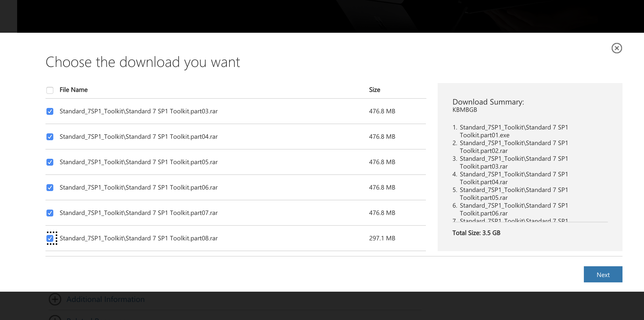Expand the Additional Information section

click(105, 299)
